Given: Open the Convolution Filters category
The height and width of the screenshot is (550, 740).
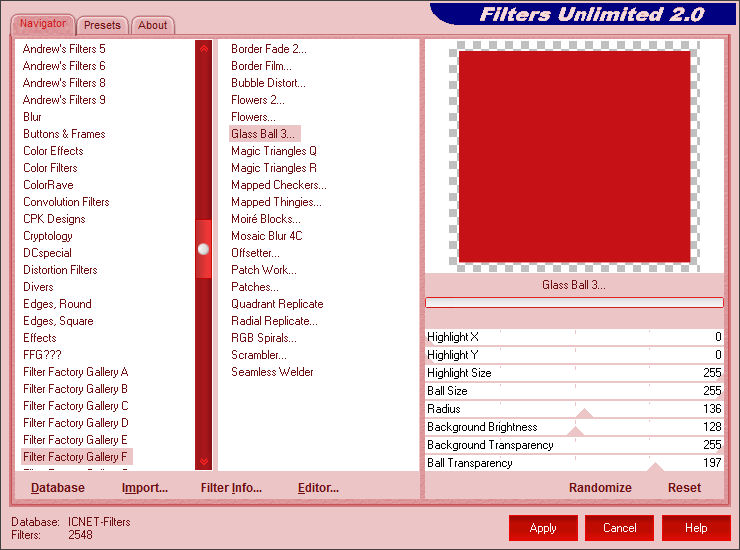Looking at the screenshot, I should [x=66, y=202].
